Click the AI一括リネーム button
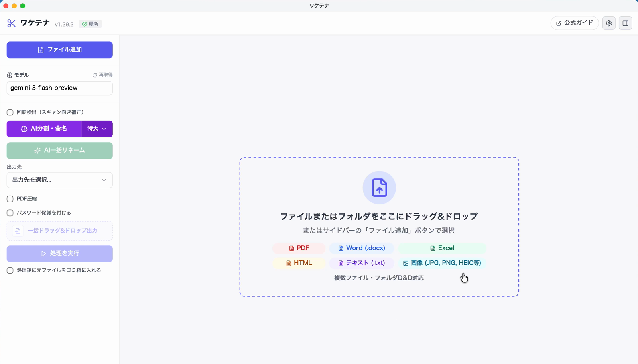Viewport: 638px width, 364px height. coord(60,151)
